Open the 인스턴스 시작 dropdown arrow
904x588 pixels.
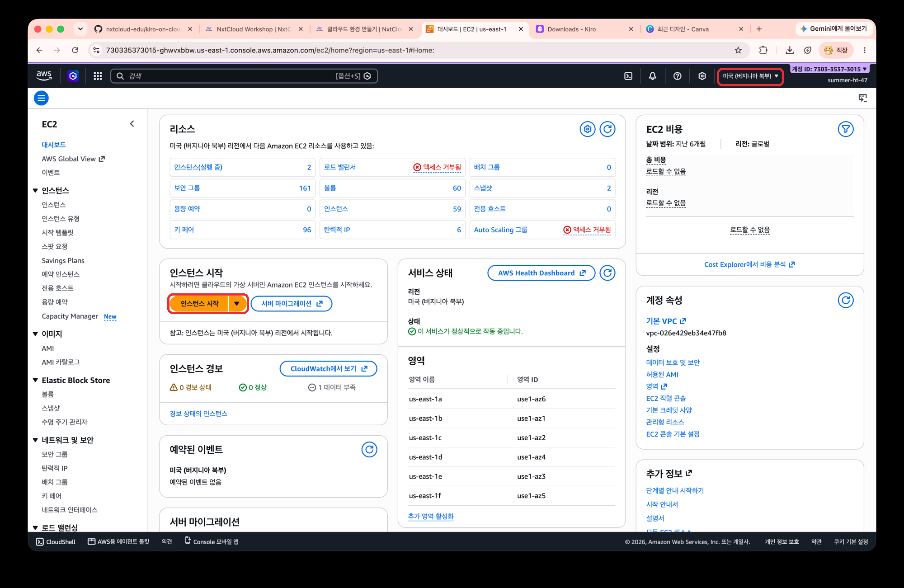237,304
